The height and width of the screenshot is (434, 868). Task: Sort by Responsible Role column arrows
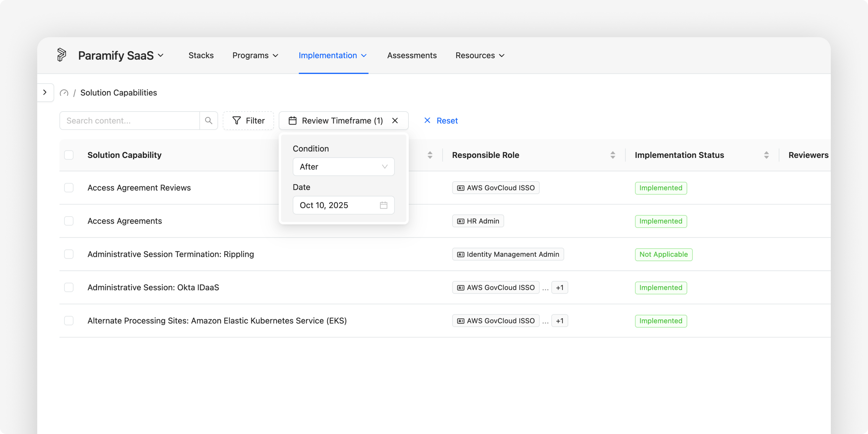tap(613, 155)
